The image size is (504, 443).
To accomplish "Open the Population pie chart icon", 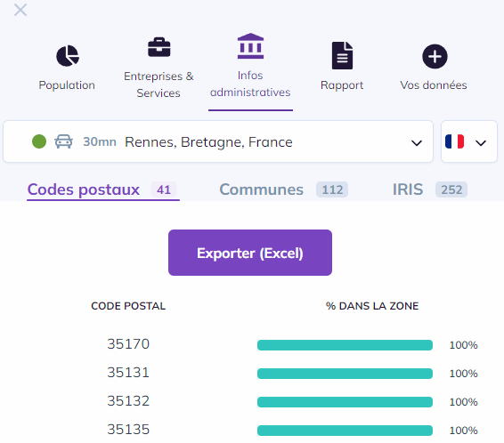I will click(68, 56).
